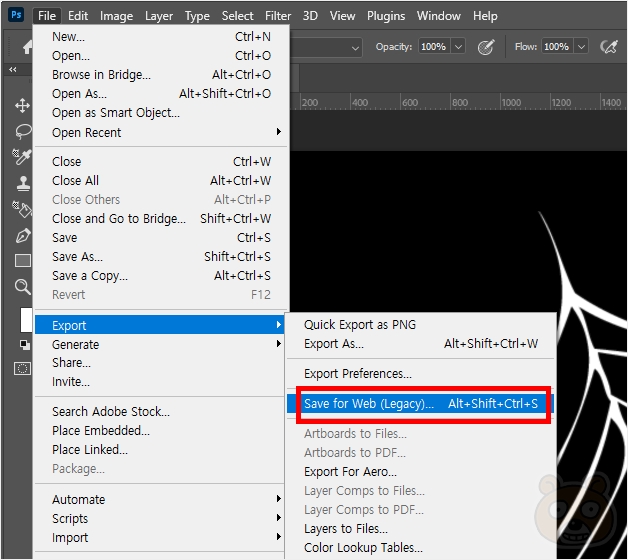Toggle pressure for opacity icon
Viewport: 628px width, 560px height.
(x=486, y=47)
